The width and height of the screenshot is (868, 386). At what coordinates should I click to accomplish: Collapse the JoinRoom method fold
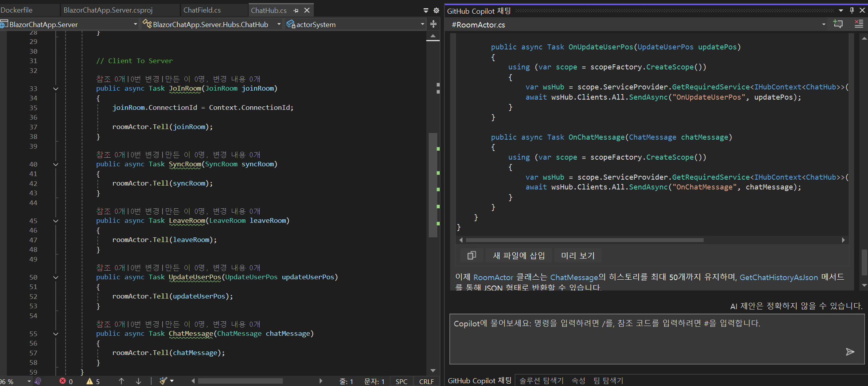click(56, 89)
